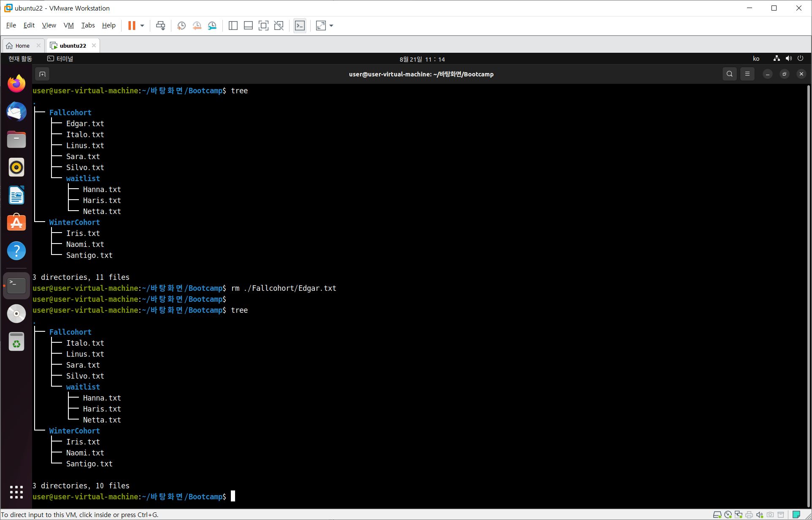Launch Firefox from the Ubuntu dock
812x520 pixels.
click(x=16, y=84)
